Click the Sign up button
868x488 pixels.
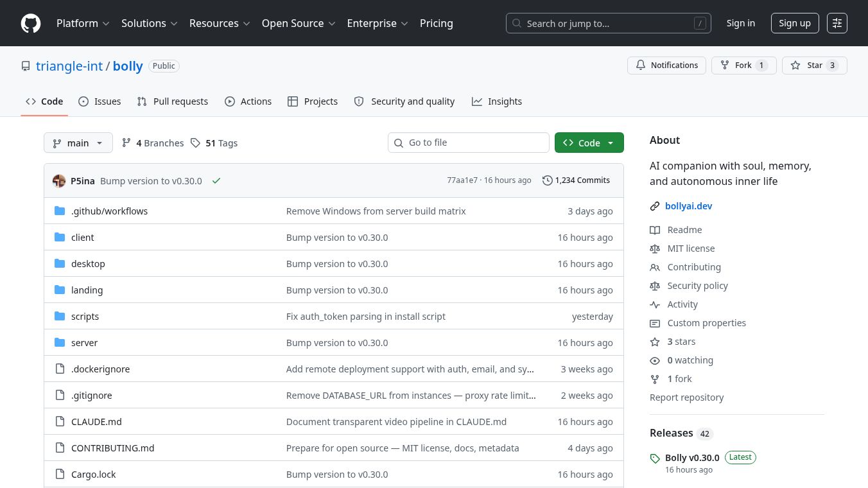[x=794, y=23]
